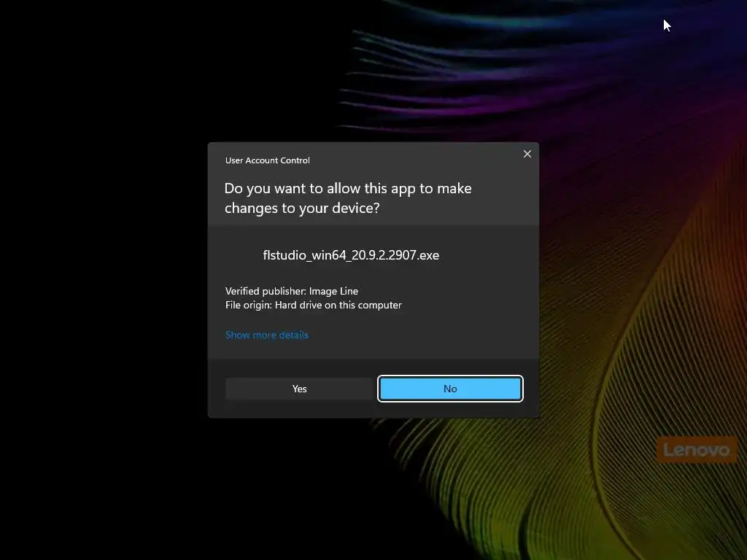
Task: Click No to deny the app
Action: [x=450, y=389]
